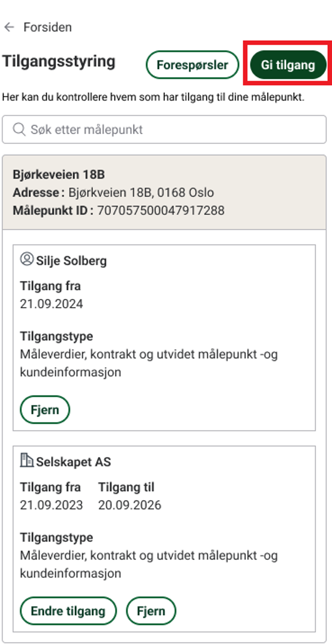Click the person icon beside Silje Solberg
Image resolution: width=332 pixels, height=644 pixels.
(27, 259)
